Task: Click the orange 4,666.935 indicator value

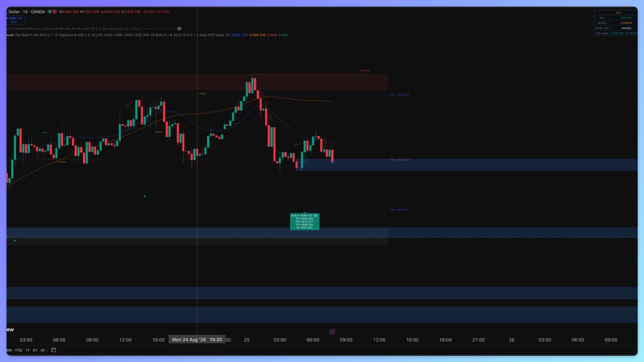Action: pyautogui.click(x=257, y=35)
